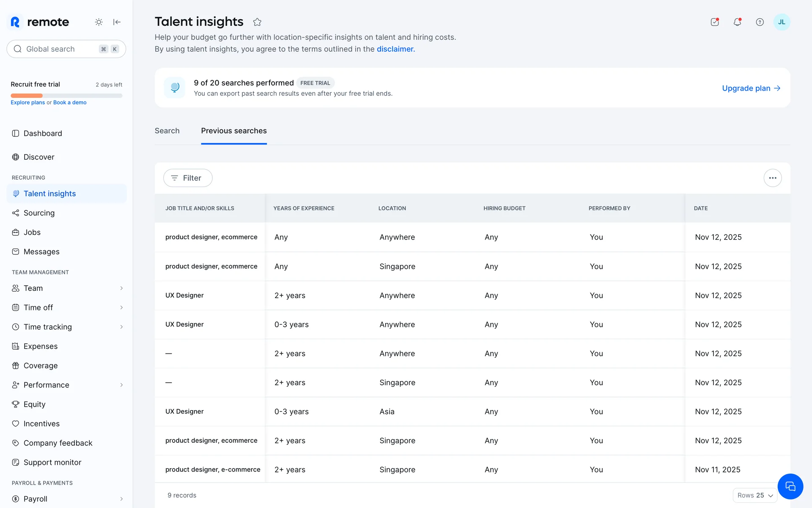Toggle the light/dark theme sun icon
The image size is (812, 508).
pos(99,22)
